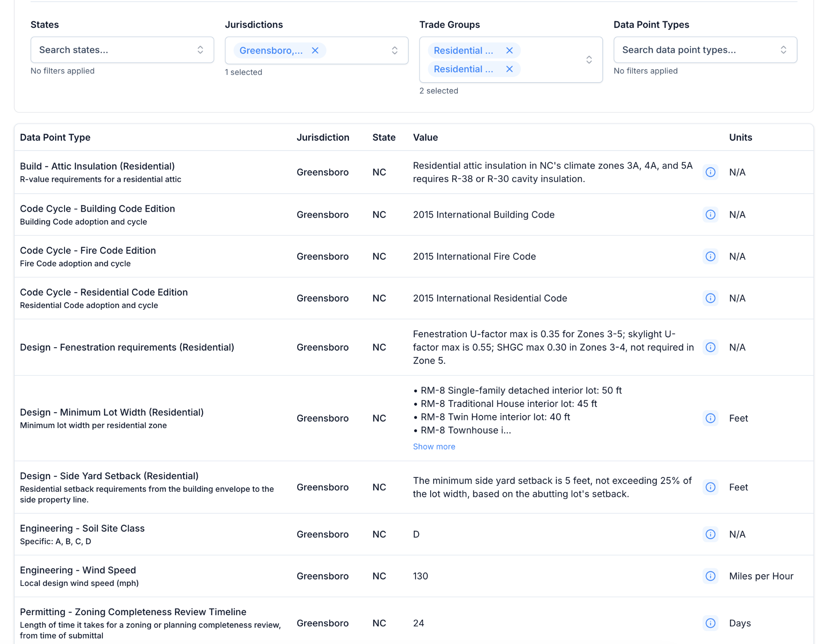Remove the first Residential trade group chip
Viewport: 826px width, 644px height.
pyautogui.click(x=510, y=50)
